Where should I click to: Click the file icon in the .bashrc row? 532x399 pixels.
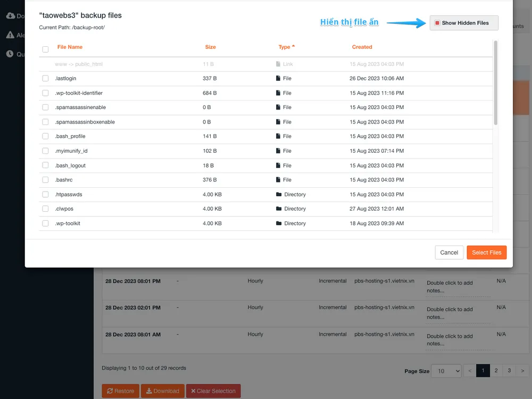278,180
